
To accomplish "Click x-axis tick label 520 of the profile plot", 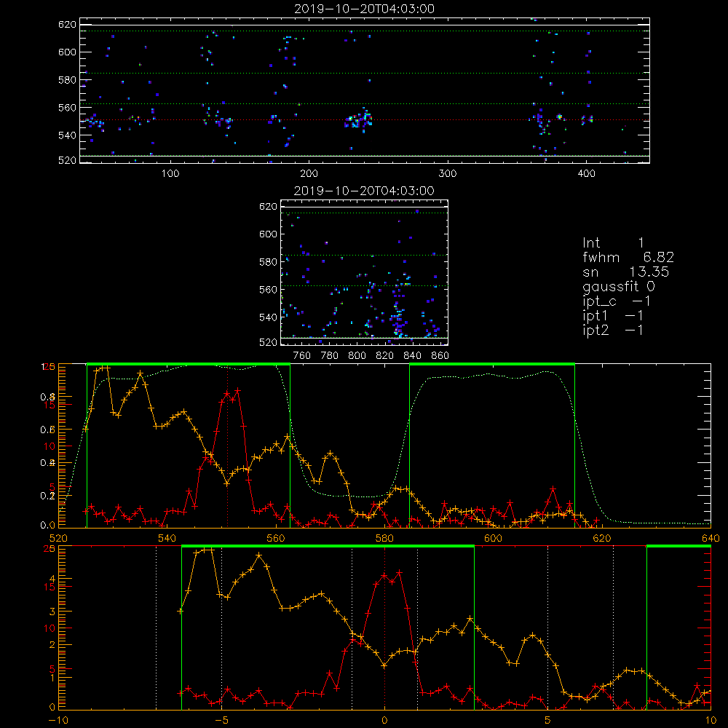I will point(58,539).
